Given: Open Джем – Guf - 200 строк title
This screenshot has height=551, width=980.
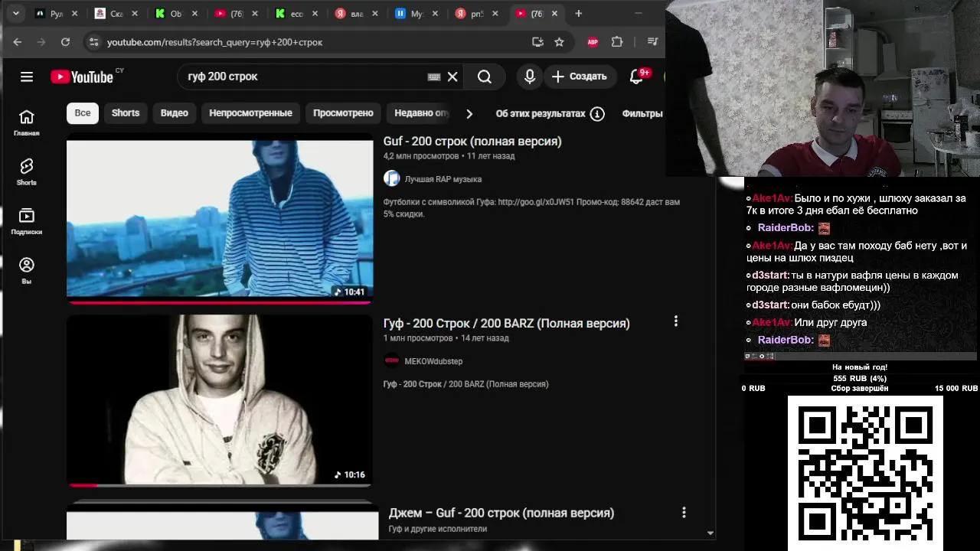Looking at the screenshot, I should (501, 513).
